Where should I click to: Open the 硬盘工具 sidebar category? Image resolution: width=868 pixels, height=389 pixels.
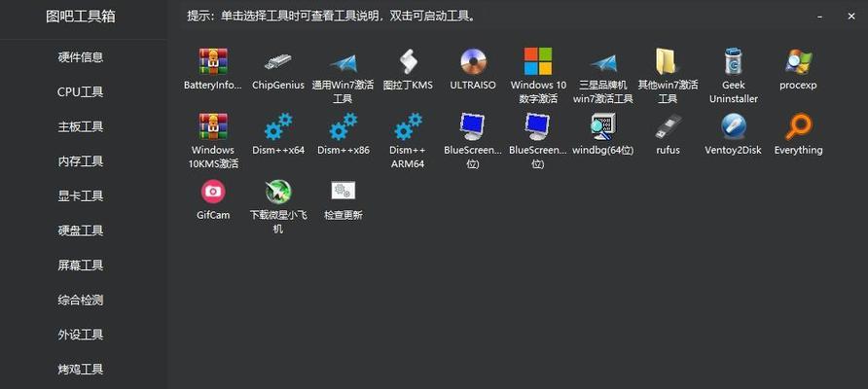pyautogui.click(x=81, y=230)
